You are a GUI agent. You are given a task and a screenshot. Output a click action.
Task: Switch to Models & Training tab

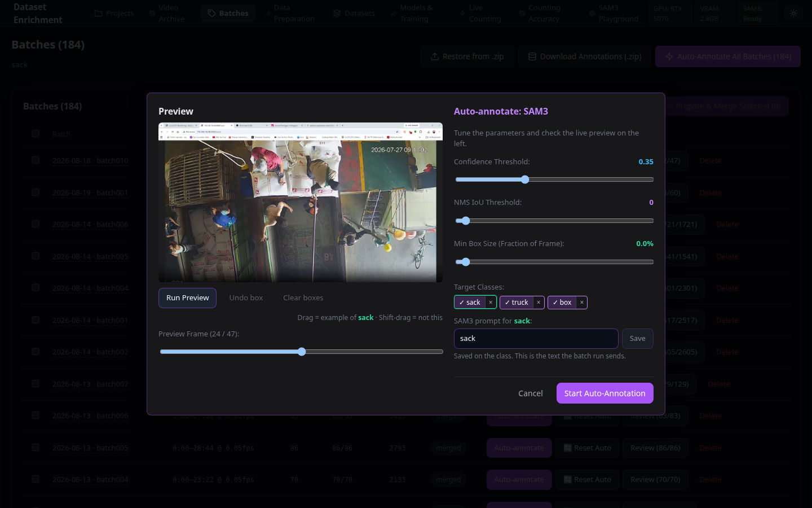coord(412,13)
